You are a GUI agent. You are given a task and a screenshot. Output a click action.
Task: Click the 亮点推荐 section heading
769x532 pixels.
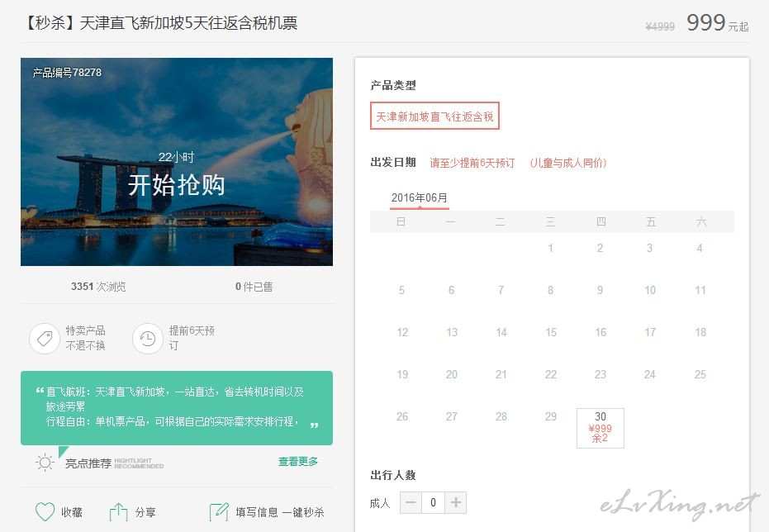coord(88,463)
